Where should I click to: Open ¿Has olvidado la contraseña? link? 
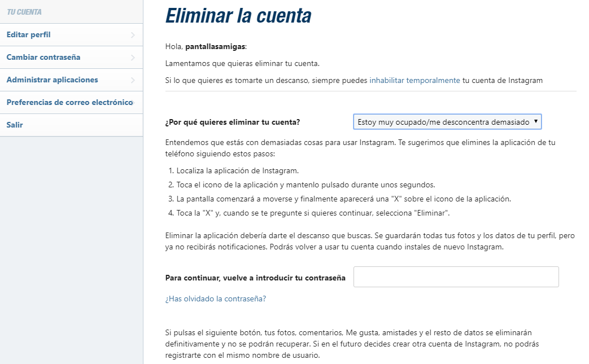click(216, 299)
